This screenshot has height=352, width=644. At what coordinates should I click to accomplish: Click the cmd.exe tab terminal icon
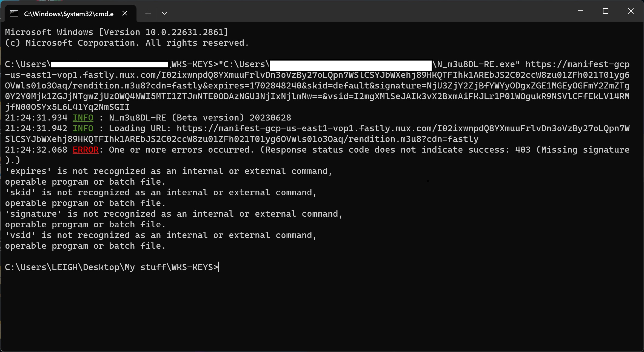[14, 13]
